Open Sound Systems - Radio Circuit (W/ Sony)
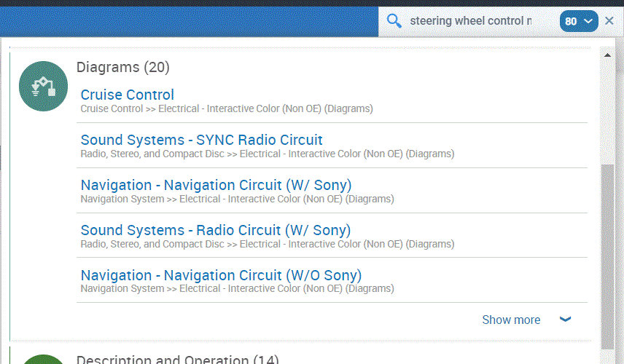The width and height of the screenshot is (624, 364). 216,230
